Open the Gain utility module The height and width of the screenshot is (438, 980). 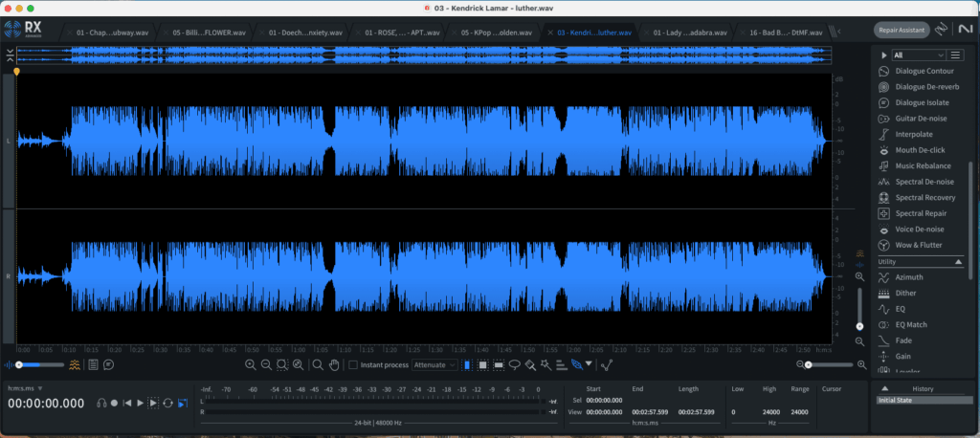point(895,356)
